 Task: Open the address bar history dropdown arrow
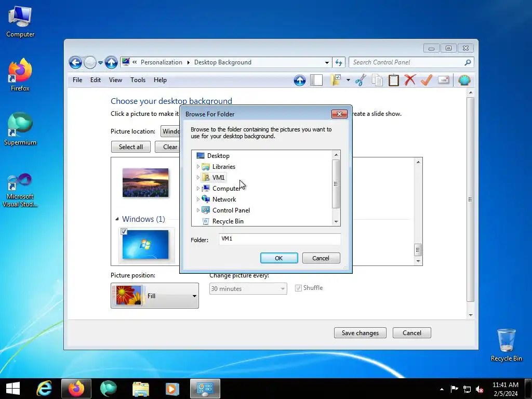click(327, 62)
